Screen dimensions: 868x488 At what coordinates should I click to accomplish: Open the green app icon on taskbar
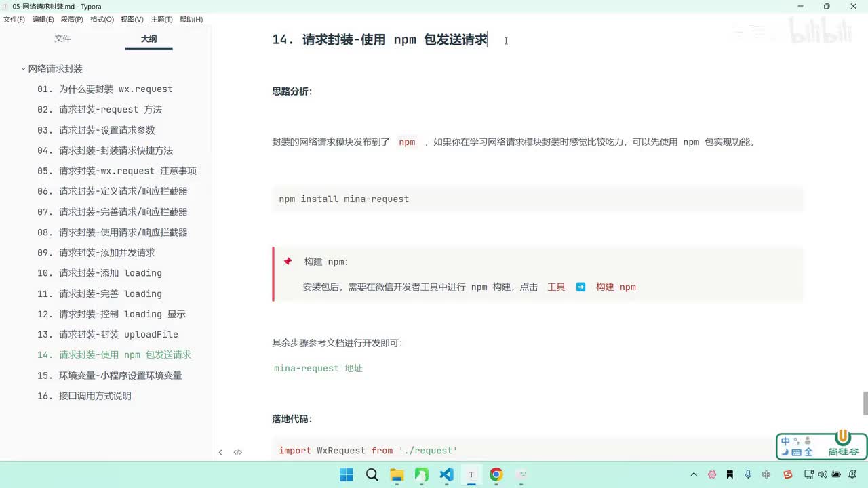coord(422,474)
